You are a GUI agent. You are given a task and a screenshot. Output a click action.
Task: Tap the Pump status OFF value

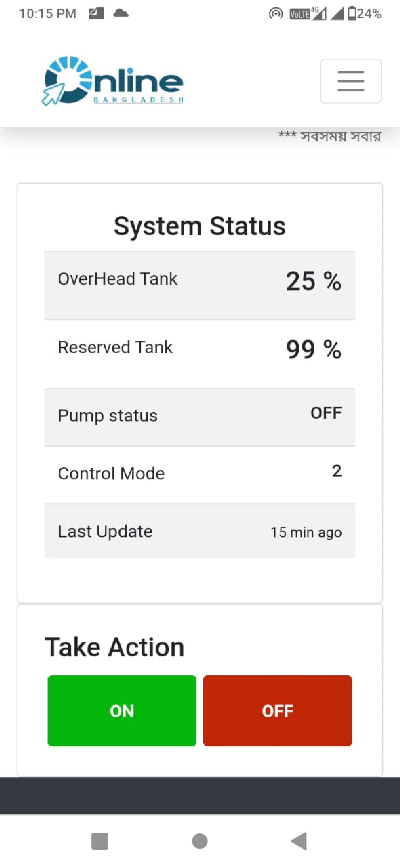pyautogui.click(x=326, y=413)
